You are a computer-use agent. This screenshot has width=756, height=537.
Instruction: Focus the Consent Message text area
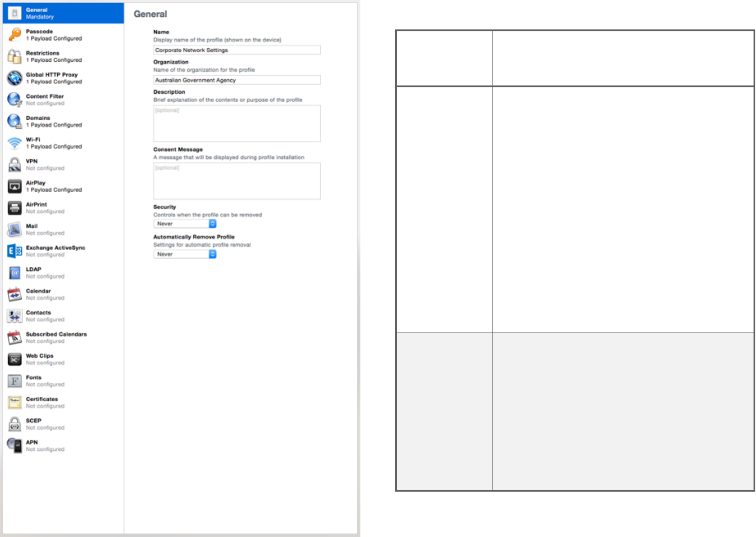pyautogui.click(x=237, y=181)
